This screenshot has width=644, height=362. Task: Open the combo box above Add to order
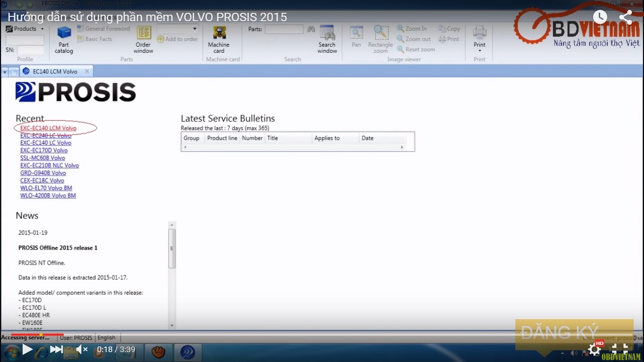coord(177,29)
